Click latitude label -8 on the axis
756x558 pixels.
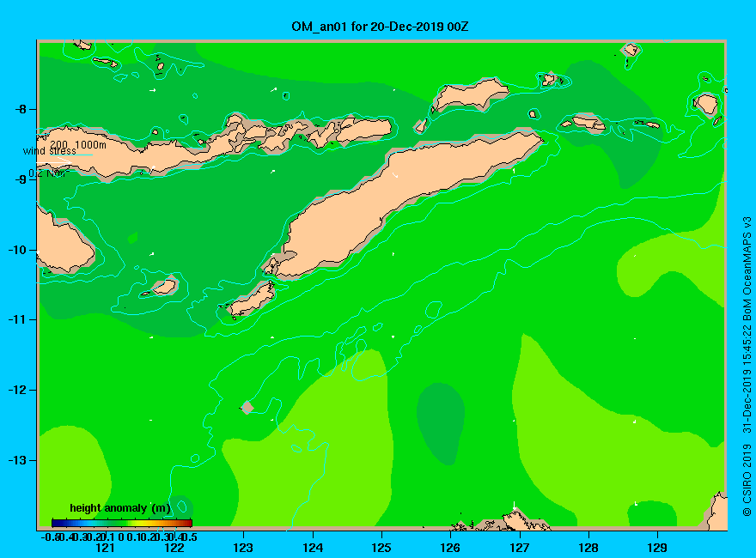click(21, 109)
